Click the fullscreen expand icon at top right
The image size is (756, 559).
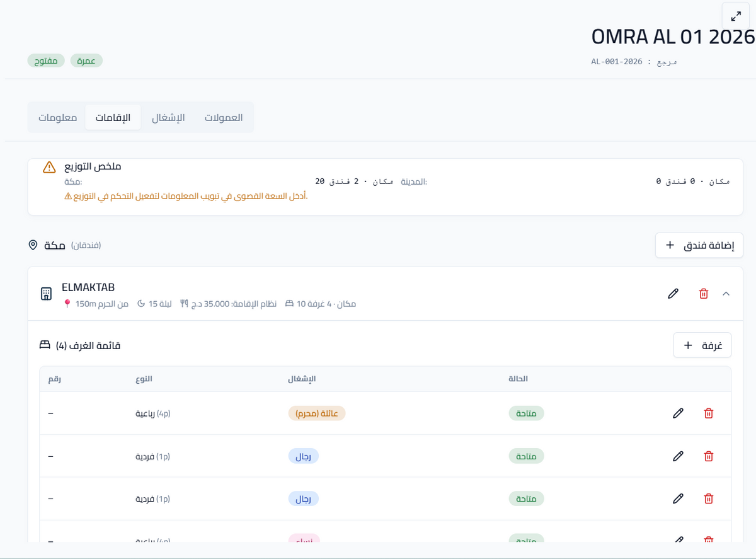point(735,16)
